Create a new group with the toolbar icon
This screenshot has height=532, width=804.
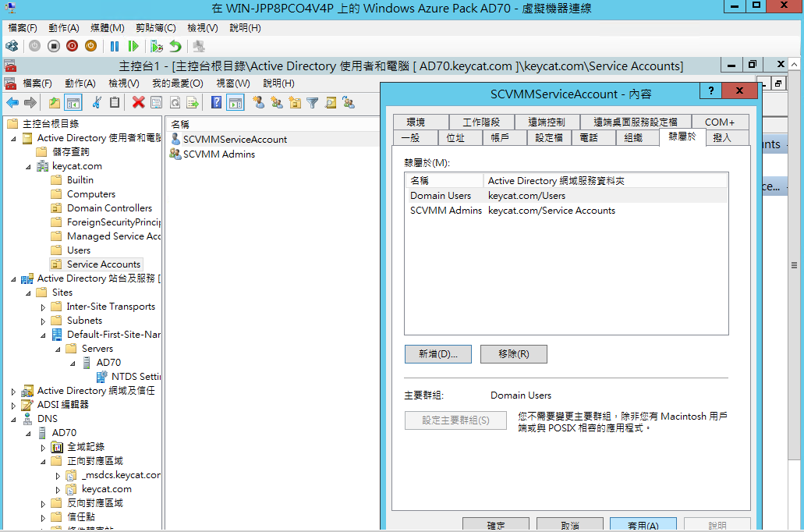pyautogui.click(x=277, y=103)
